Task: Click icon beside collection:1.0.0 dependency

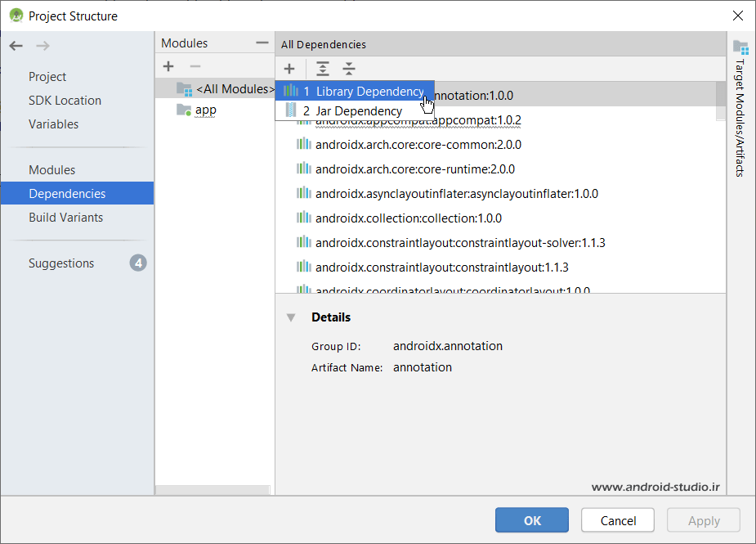Action: click(x=303, y=218)
